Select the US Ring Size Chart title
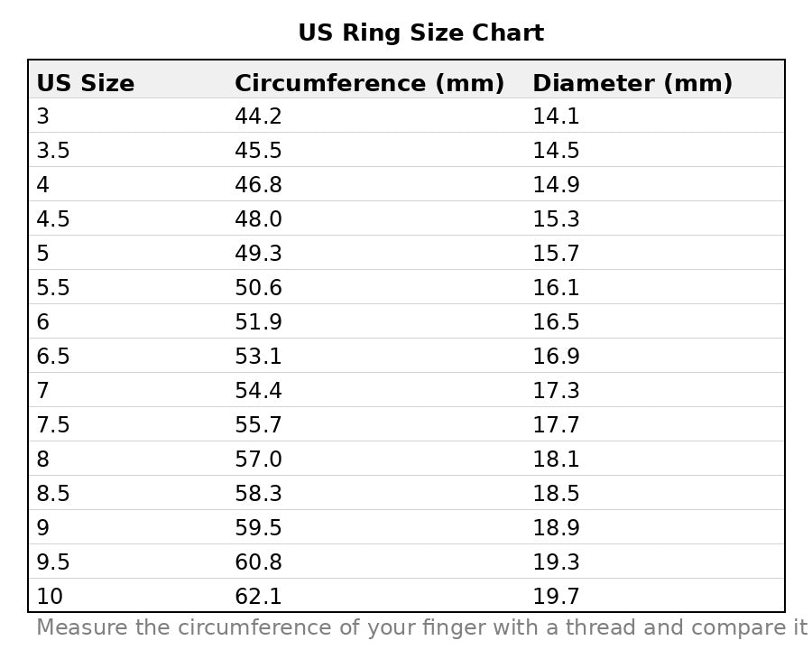The width and height of the screenshot is (812, 650). point(421,32)
